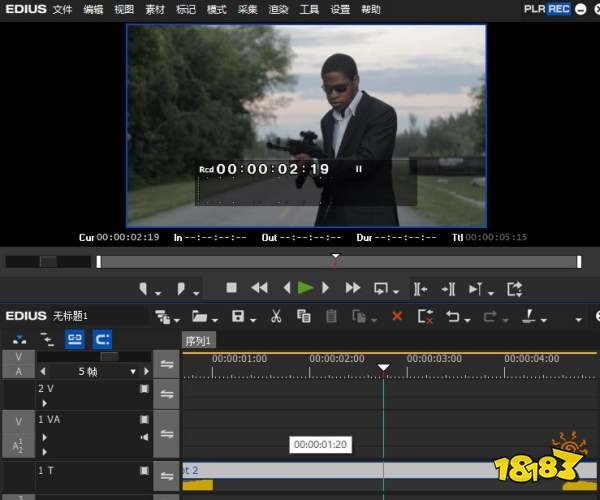600x500 pixels.
Task: Click the red X delete icon
Action: (x=397, y=316)
